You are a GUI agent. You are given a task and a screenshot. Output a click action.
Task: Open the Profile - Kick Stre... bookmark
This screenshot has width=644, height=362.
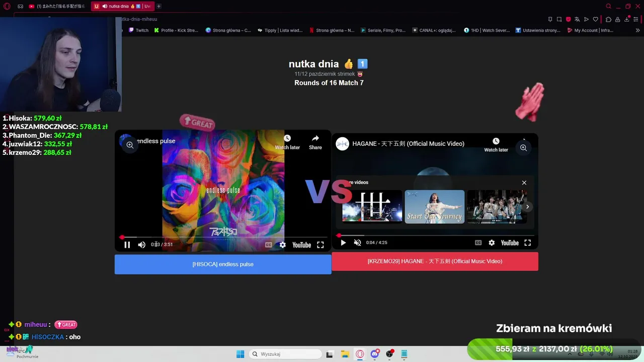tap(176, 30)
